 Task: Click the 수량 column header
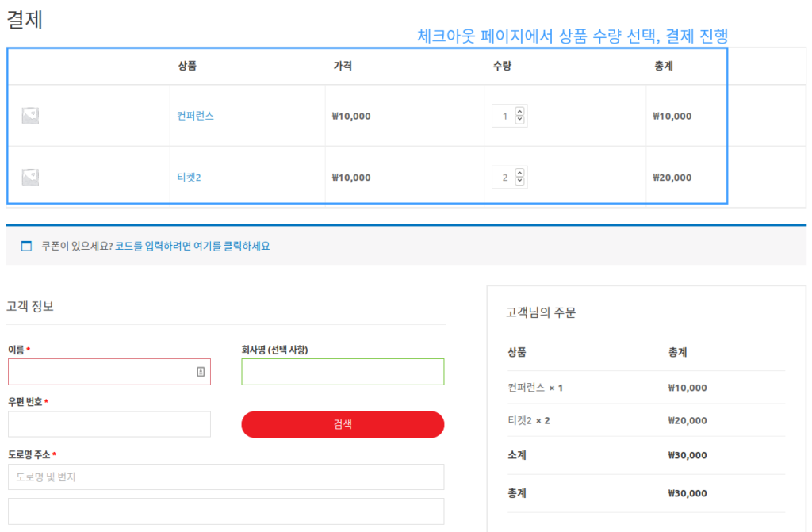pos(502,67)
